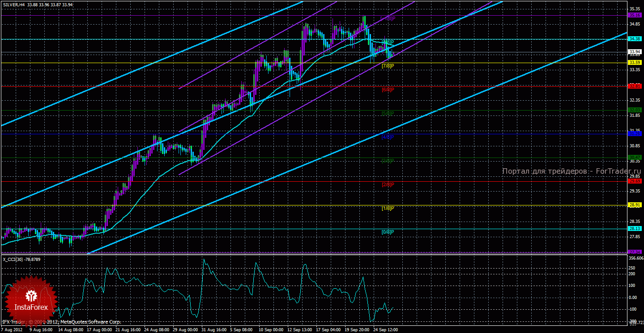
Task: Click the SILVER,H4 chart title
Action: pos(13,4)
